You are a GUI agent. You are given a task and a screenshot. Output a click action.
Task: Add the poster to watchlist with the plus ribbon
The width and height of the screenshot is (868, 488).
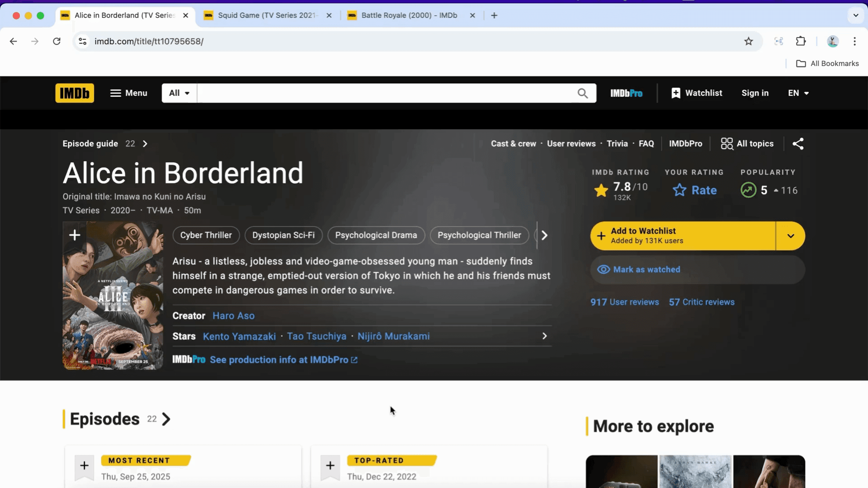pos(75,235)
